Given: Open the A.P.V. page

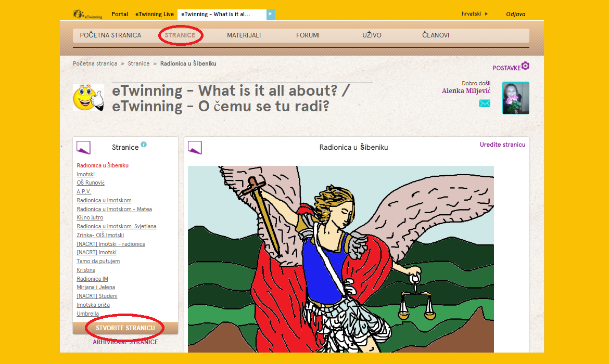Looking at the screenshot, I should pyautogui.click(x=84, y=191).
